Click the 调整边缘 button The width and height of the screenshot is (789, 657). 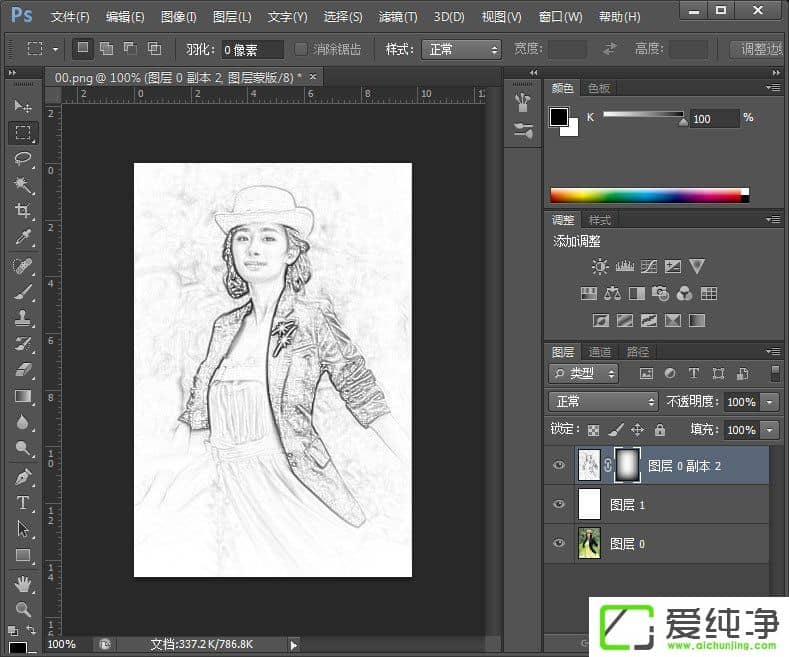[758, 49]
